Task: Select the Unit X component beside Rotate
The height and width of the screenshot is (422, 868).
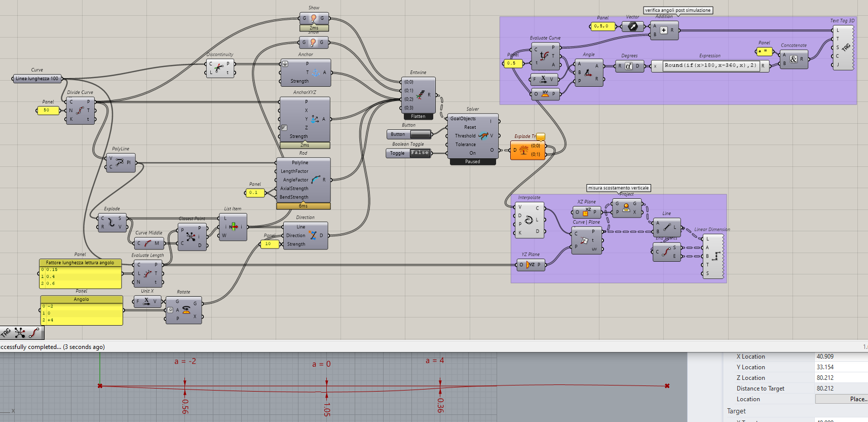Action: 146,301
